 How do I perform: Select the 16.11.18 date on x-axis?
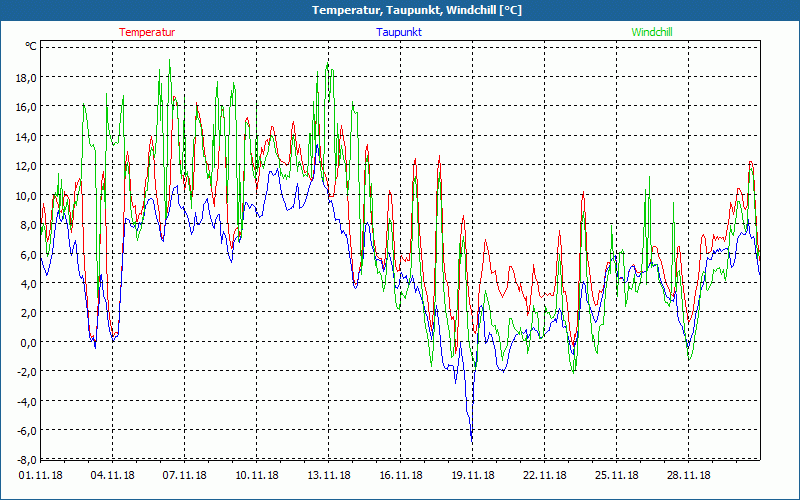pos(401,476)
